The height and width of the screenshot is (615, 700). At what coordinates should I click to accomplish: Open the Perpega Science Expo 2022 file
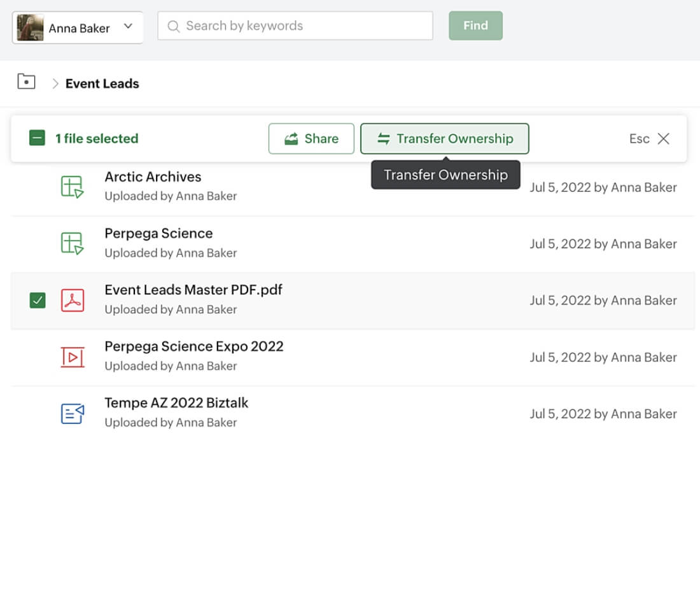tap(193, 346)
